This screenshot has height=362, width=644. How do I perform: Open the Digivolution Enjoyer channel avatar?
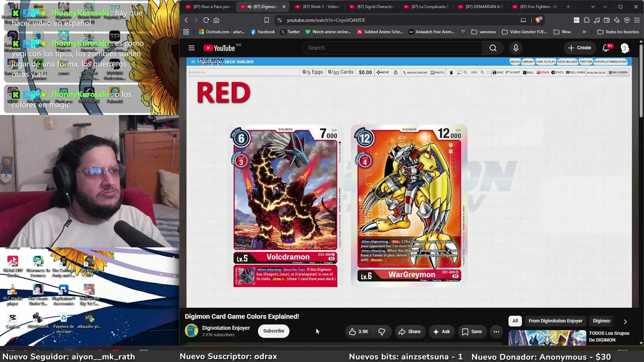192,331
